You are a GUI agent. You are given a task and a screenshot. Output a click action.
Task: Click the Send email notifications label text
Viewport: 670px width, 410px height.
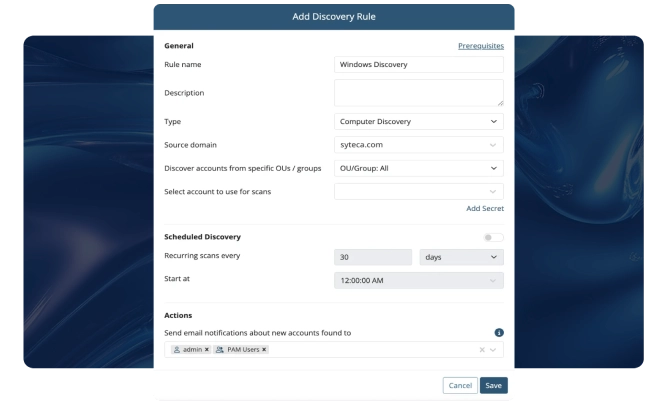click(258, 333)
